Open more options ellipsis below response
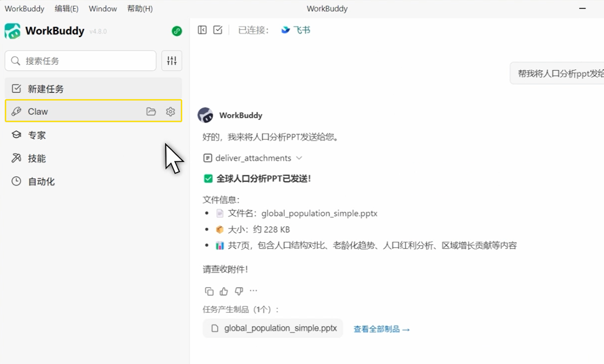Screen dimensions: 604x364 [253, 291]
